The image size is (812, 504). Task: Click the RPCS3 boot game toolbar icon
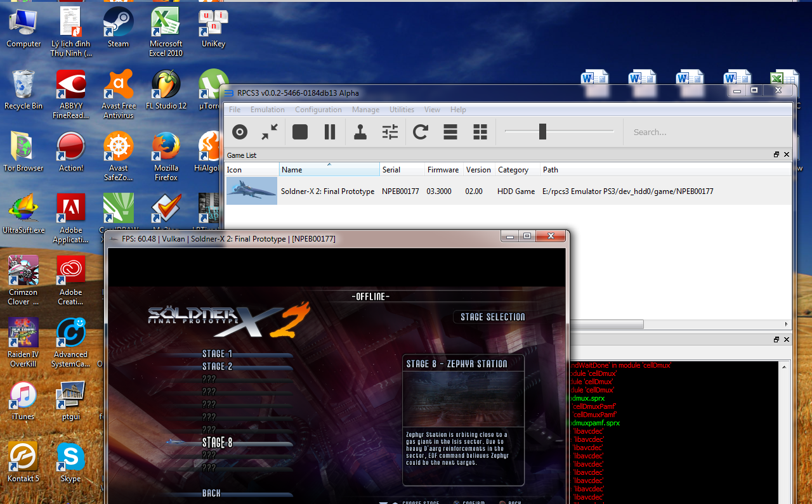pyautogui.click(x=240, y=132)
